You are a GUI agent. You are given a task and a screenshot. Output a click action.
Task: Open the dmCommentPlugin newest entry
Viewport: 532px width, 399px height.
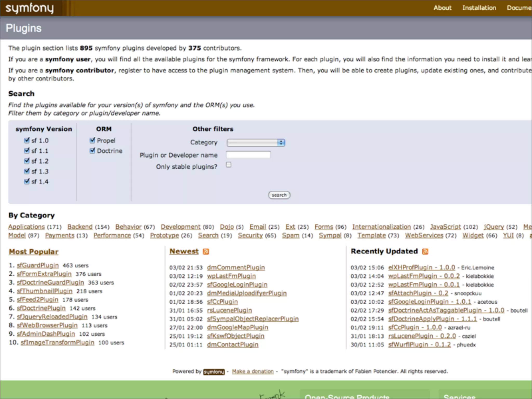pyautogui.click(x=236, y=267)
